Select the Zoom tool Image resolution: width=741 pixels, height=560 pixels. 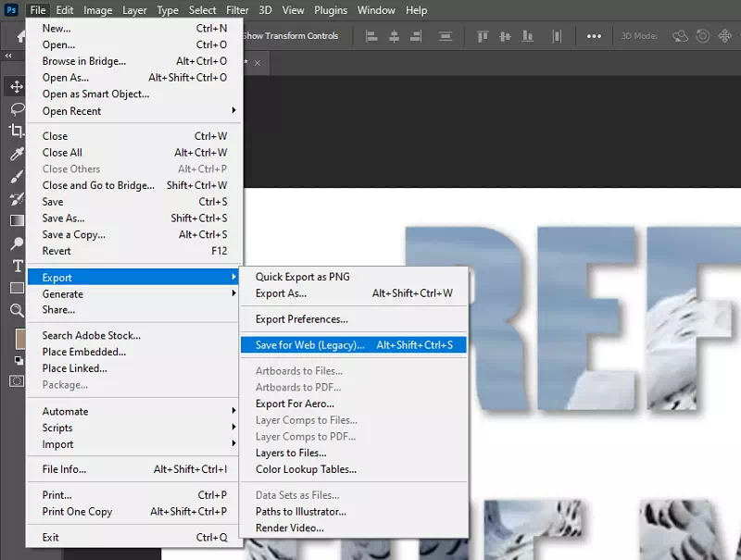point(17,310)
